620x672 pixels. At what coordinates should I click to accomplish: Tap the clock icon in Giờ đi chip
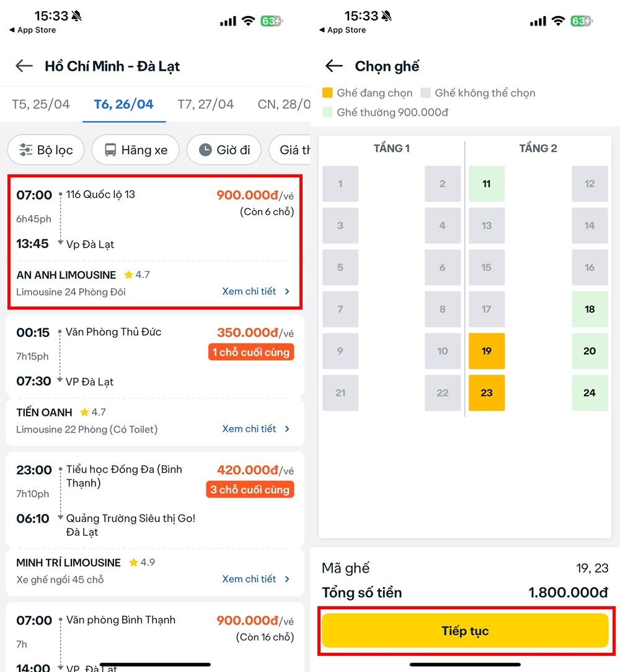(205, 150)
